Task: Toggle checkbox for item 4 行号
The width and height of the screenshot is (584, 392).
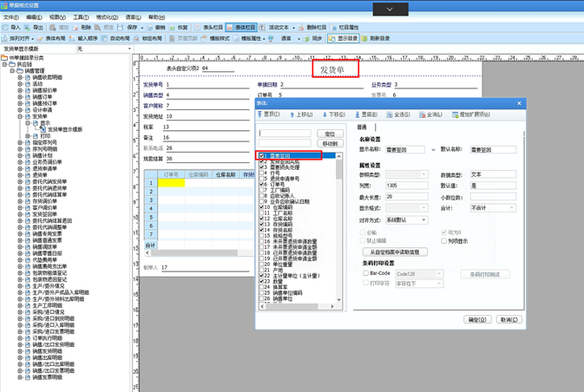Action: pyautogui.click(x=261, y=173)
